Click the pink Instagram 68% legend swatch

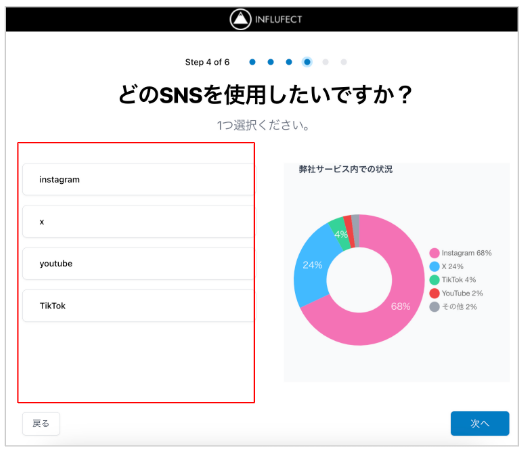coord(434,253)
